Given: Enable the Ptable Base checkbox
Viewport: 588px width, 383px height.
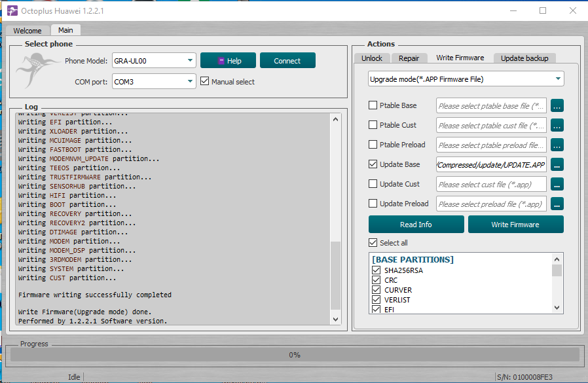Looking at the screenshot, I should coord(373,105).
